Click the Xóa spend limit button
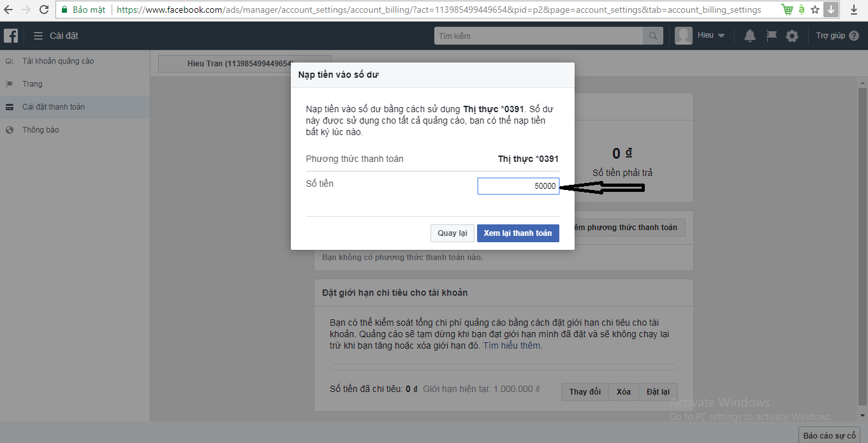The height and width of the screenshot is (443, 868). tap(624, 391)
